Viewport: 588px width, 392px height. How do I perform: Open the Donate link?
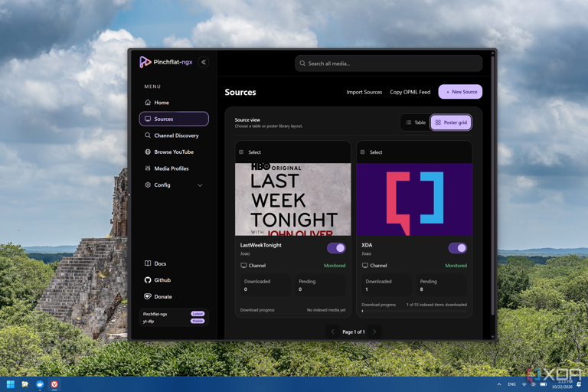[163, 297]
